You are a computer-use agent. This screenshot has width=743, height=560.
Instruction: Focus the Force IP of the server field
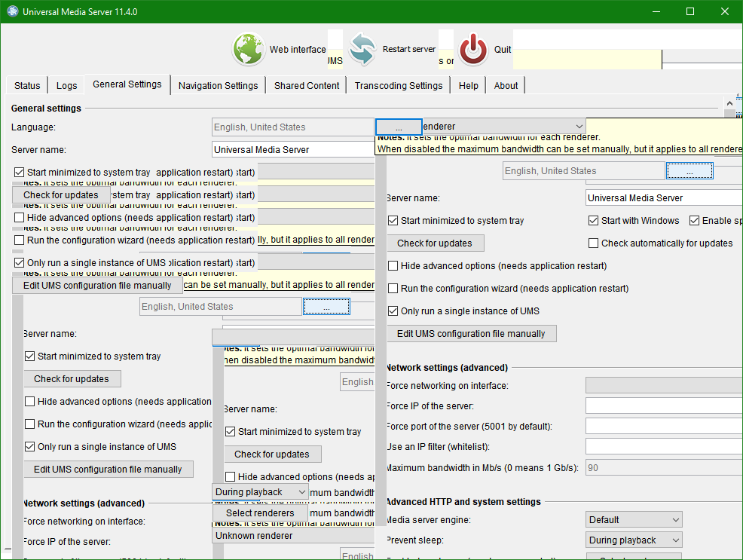click(664, 405)
